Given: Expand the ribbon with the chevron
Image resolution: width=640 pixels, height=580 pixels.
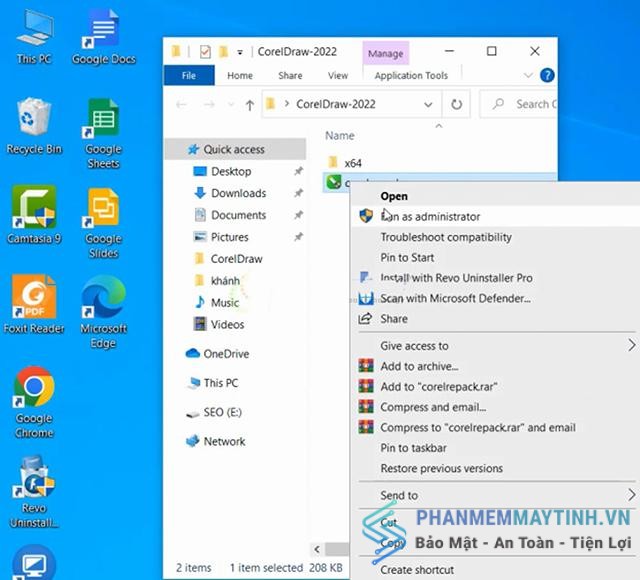Looking at the screenshot, I should pyautogui.click(x=528, y=75).
